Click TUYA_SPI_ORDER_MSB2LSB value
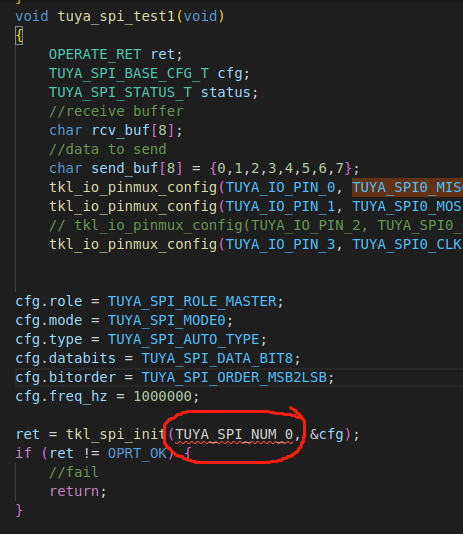Image resolution: width=463 pixels, height=534 pixels. [x=234, y=378]
